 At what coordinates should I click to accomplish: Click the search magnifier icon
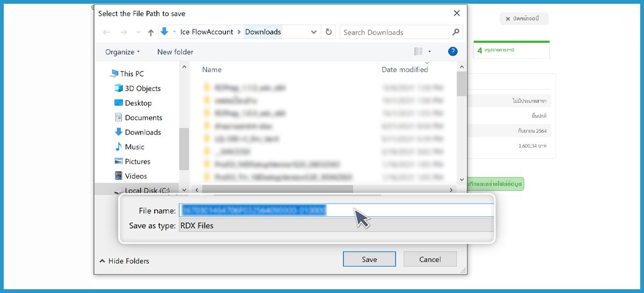tap(456, 32)
